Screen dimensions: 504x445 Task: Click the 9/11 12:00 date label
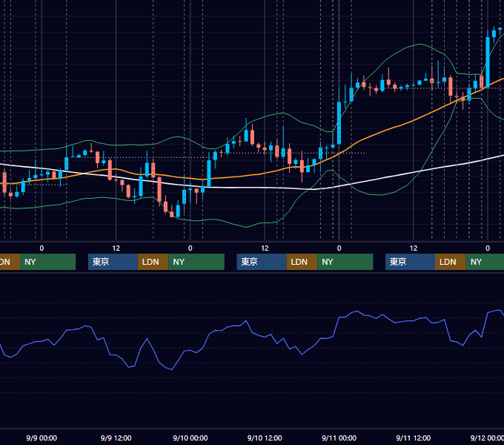tap(414, 438)
